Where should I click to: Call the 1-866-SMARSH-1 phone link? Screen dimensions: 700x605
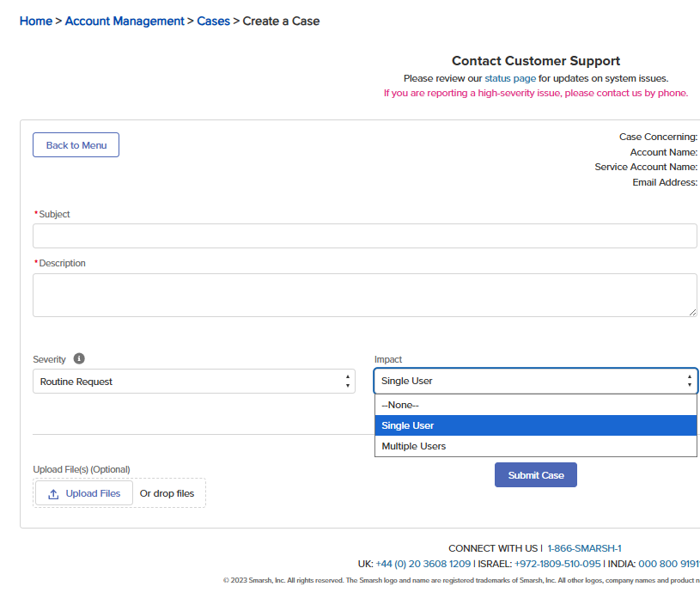pyautogui.click(x=584, y=548)
